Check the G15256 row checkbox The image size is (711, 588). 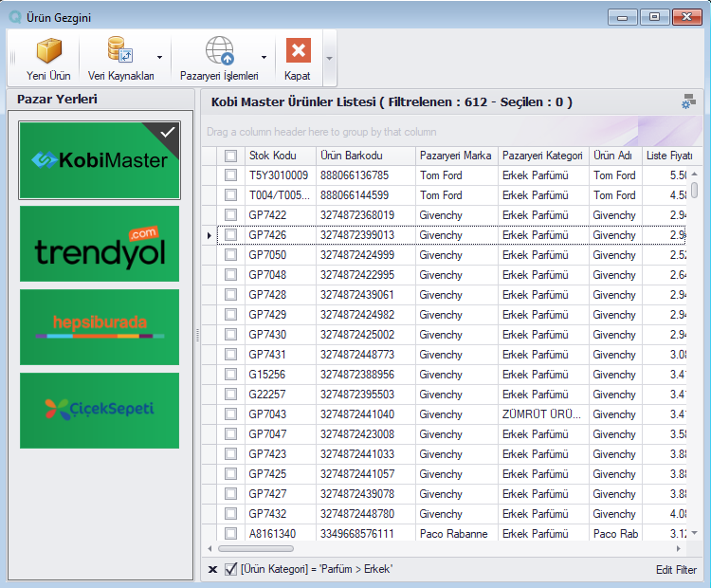pos(230,375)
